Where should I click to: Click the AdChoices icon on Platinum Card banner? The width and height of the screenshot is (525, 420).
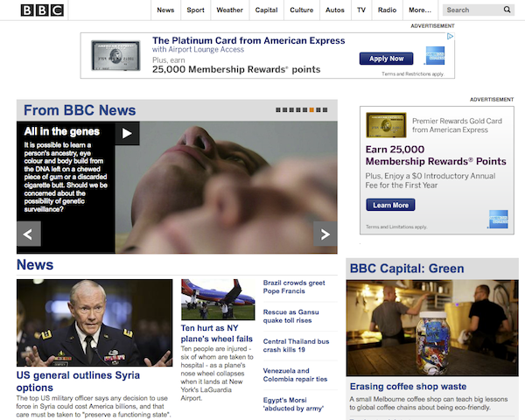pos(451,36)
